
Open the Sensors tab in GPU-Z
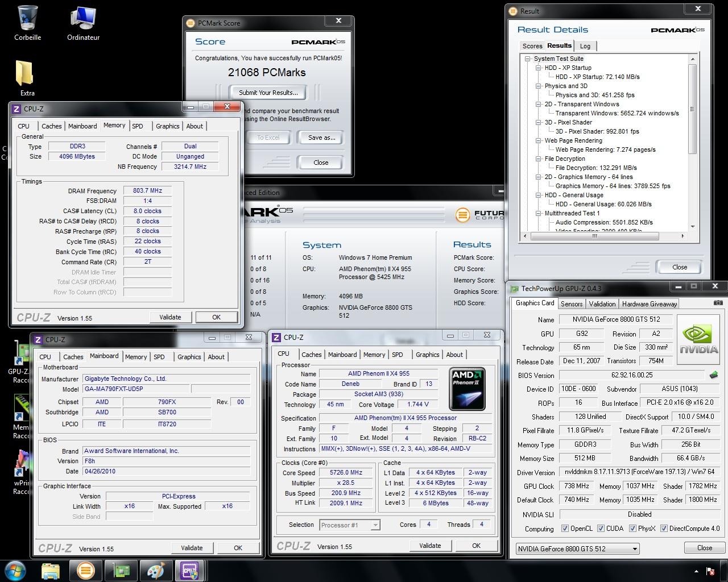(572, 304)
